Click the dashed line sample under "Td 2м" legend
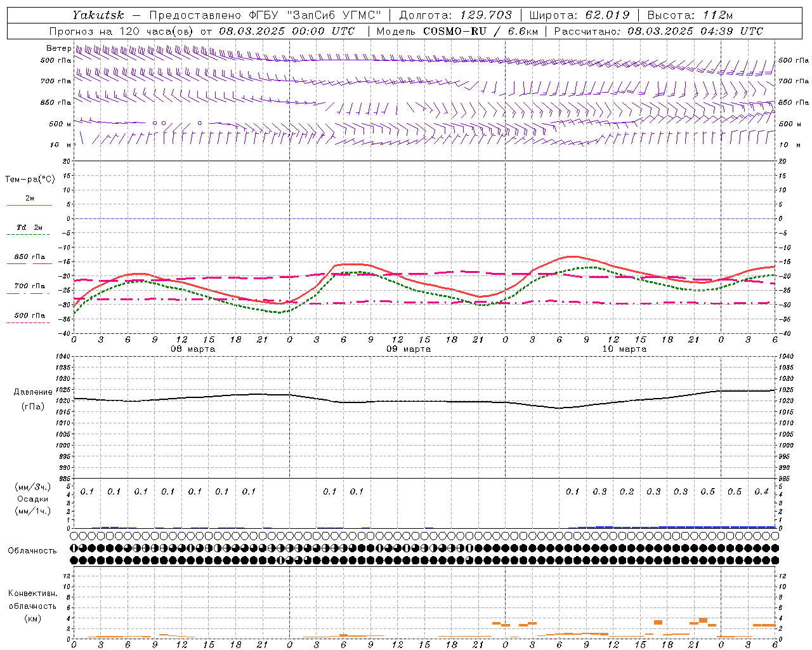 click(28, 234)
